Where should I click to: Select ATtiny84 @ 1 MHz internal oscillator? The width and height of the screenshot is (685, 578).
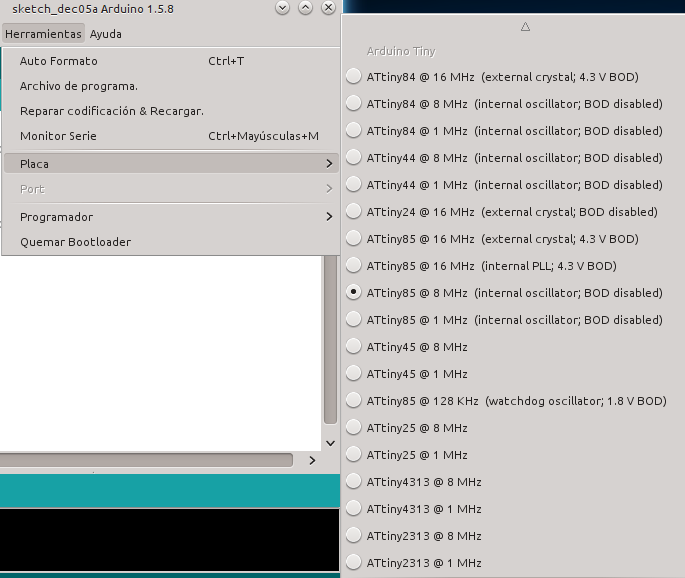pos(513,131)
